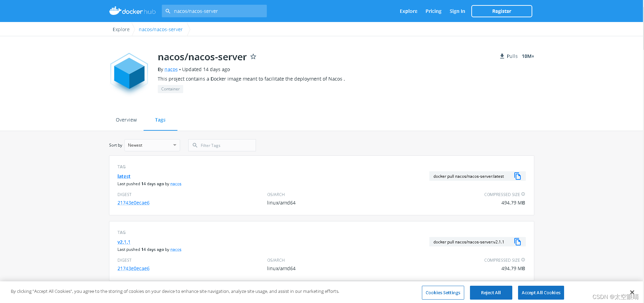
Task: Open Explore in the top navigation
Action: tap(408, 11)
